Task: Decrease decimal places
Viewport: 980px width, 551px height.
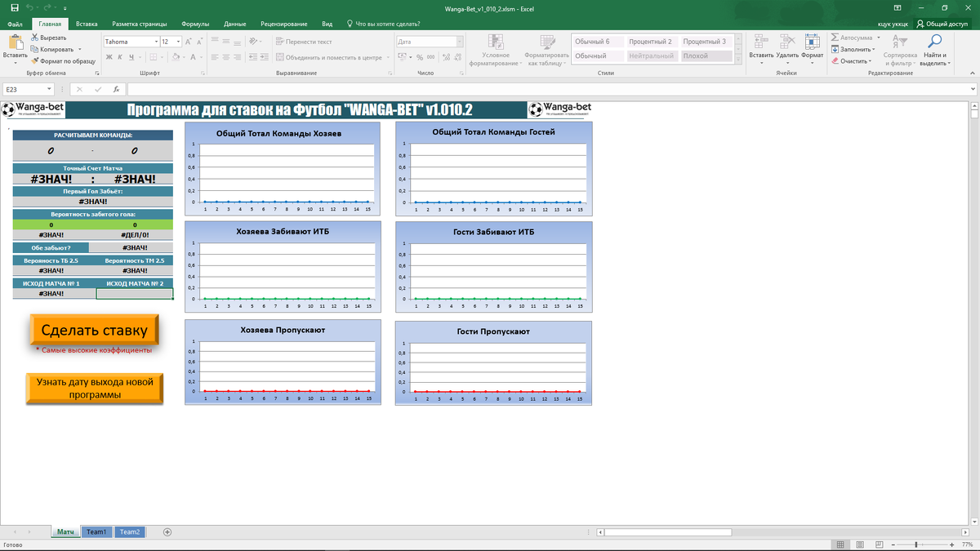Action: click(x=457, y=57)
